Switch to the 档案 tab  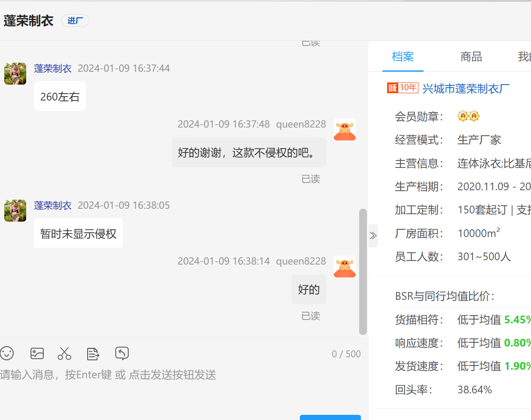[403, 57]
